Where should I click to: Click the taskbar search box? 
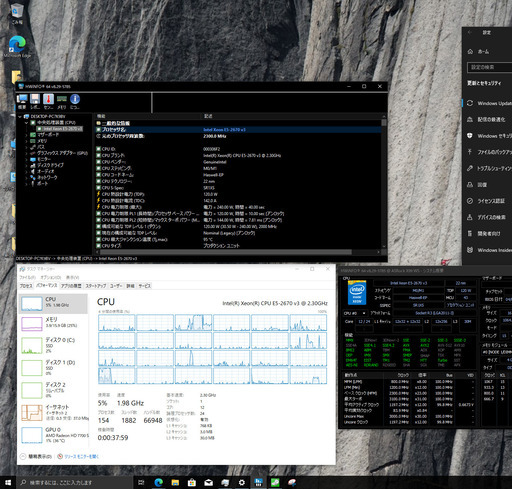coord(75,482)
